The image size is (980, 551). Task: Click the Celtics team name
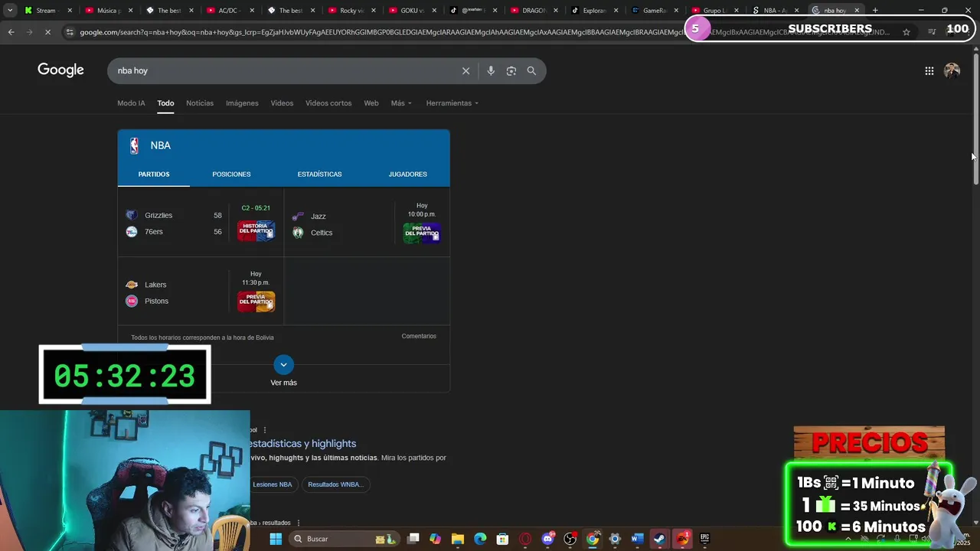(x=322, y=233)
